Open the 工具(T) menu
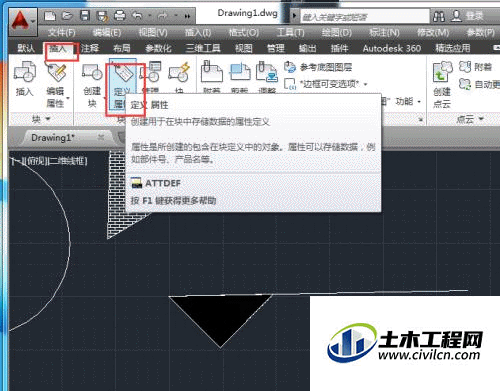The height and width of the screenshot is (391, 500). [x=290, y=33]
